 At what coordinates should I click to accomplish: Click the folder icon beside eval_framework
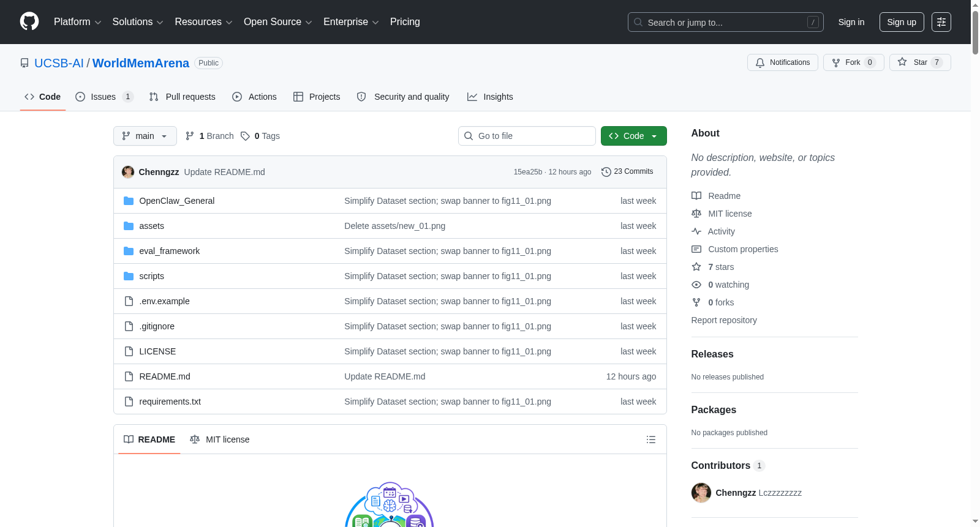129,251
